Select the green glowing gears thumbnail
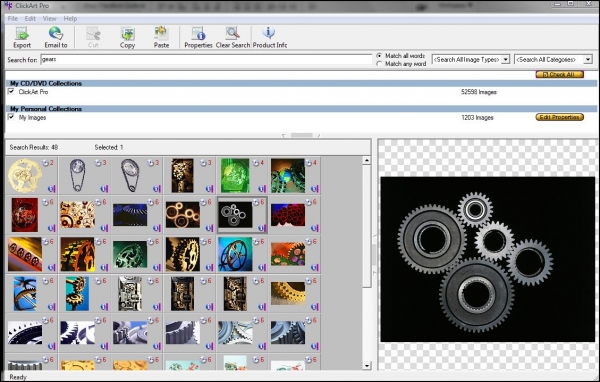The height and width of the screenshot is (382, 600). pos(235,175)
